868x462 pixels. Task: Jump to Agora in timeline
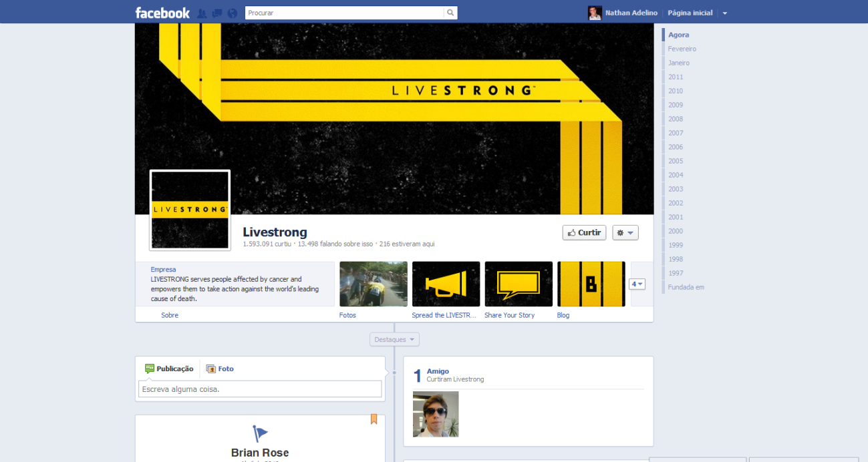pos(678,35)
